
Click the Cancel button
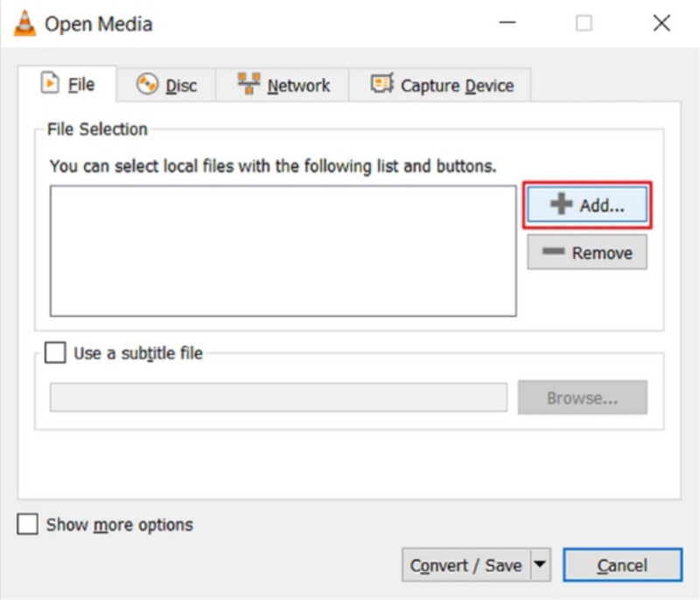(x=622, y=566)
